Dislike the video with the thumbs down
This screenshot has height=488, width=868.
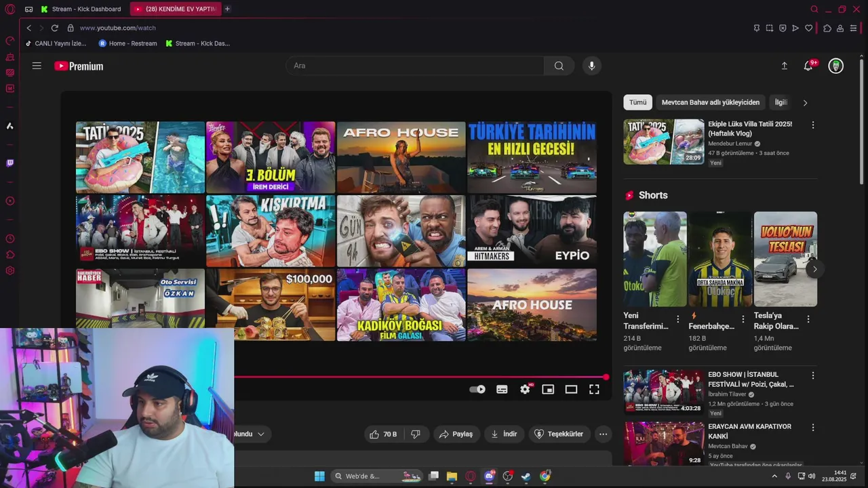click(x=416, y=434)
